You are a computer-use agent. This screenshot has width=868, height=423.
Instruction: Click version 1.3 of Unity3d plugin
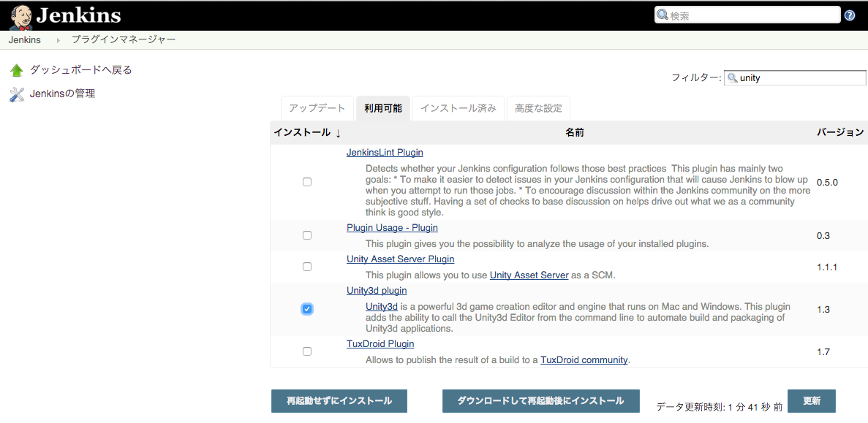pyautogui.click(x=823, y=309)
